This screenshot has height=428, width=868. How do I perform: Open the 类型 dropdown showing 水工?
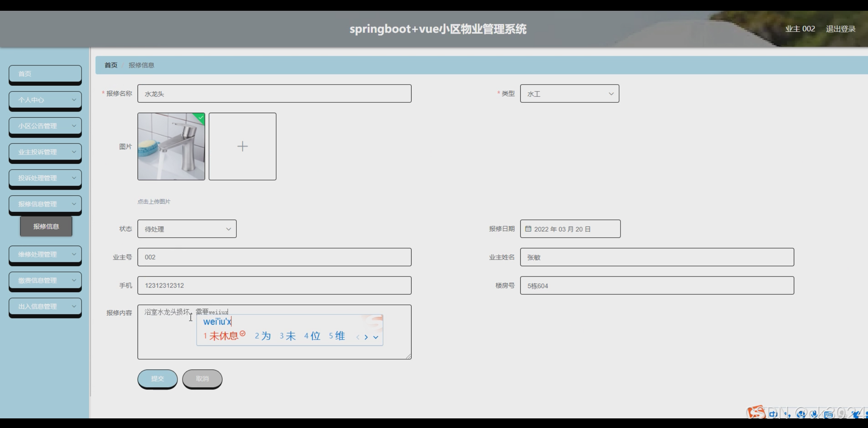(569, 93)
